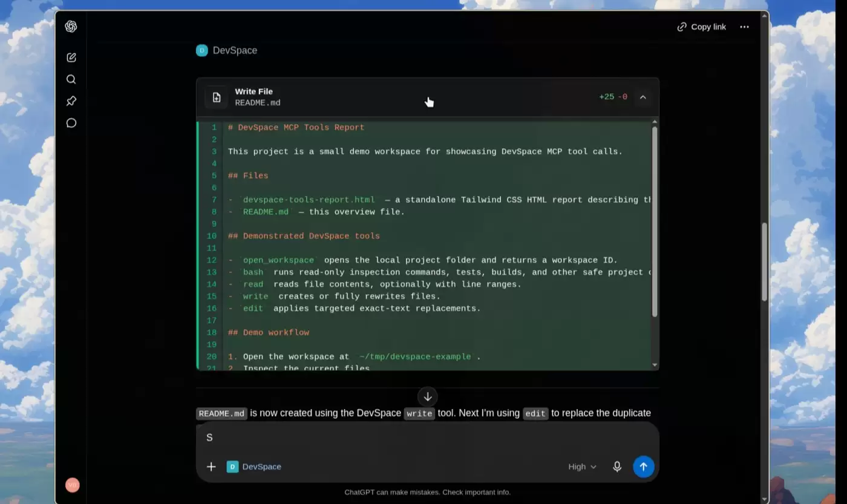The image size is (847, 504).
Task: Click the DevSpace name in message header
Action: coord(235,50)
